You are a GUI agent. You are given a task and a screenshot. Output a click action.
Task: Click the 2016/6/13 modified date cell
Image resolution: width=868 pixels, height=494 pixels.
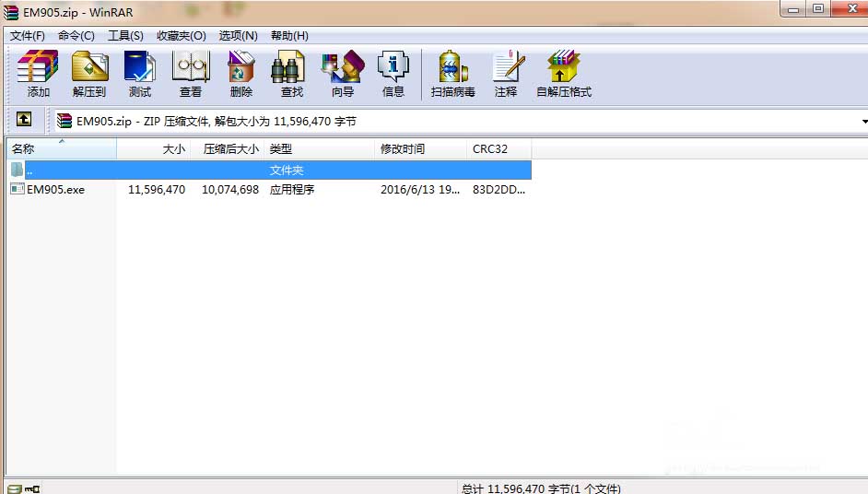pyautogui.click(x=420, y=190)
